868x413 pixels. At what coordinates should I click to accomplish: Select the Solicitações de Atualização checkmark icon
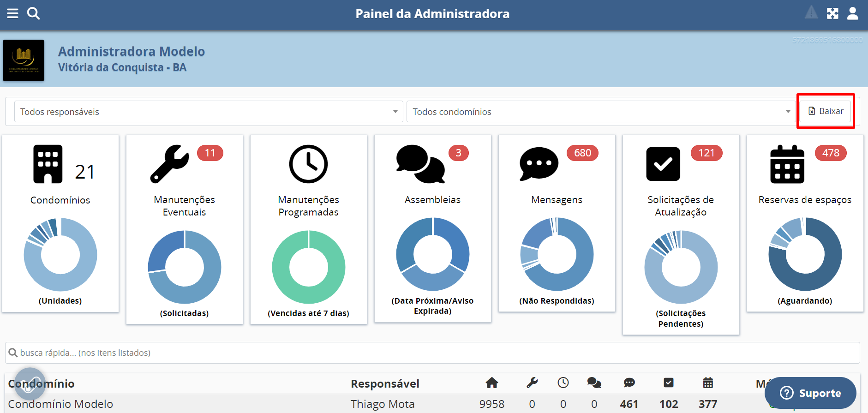coord(663,164)
